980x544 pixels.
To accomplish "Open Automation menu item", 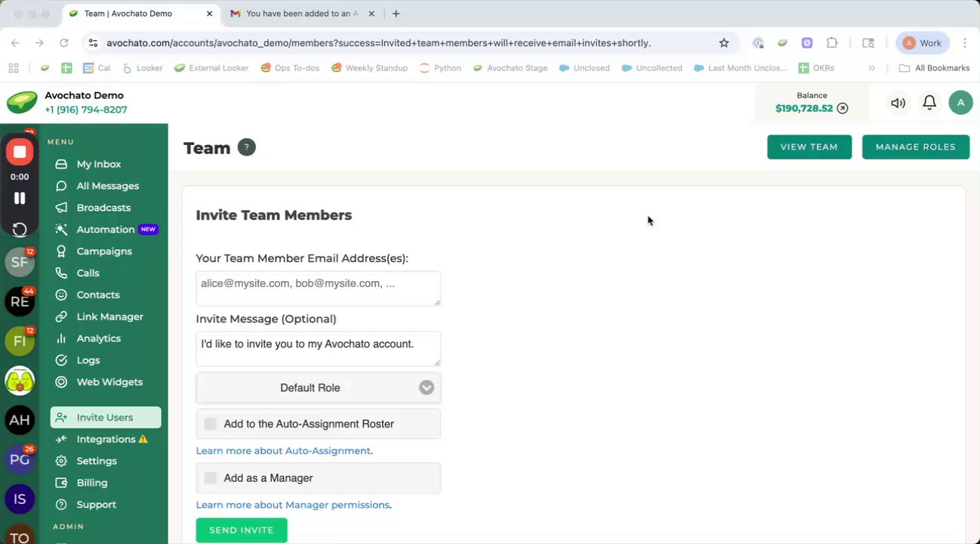I will pyautogui.click(x=105, y=230).
